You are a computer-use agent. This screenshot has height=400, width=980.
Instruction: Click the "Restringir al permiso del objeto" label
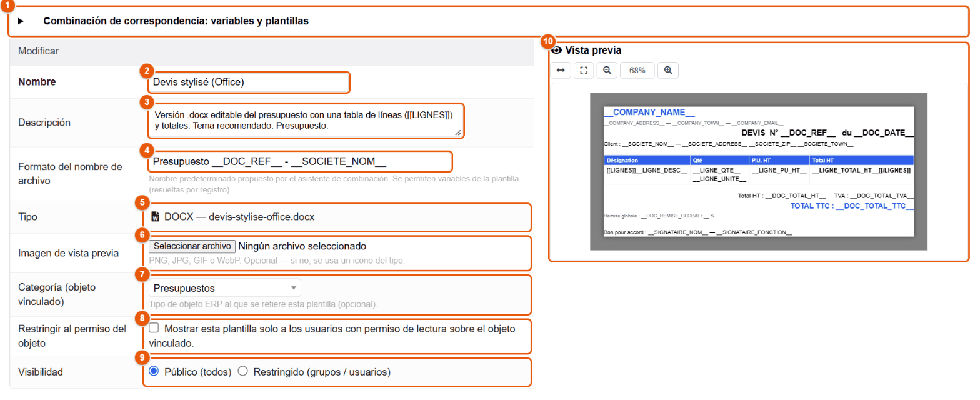point(71,335)
